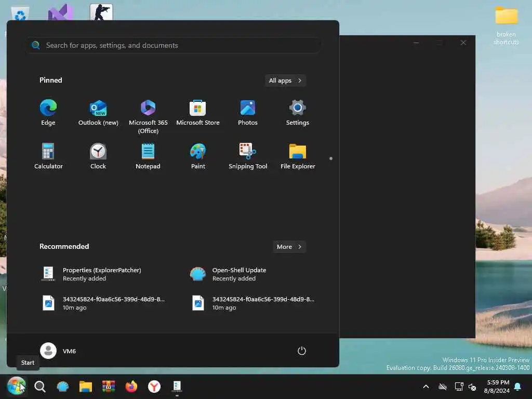Click the network status tray icon

pos(459,387)
